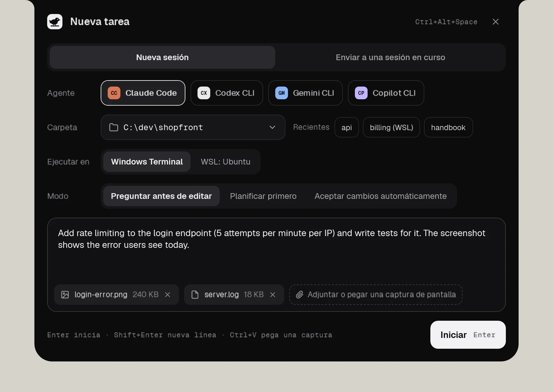553x392 pixels.
Task: Choose the recent folder api
Action: (347, 127)
